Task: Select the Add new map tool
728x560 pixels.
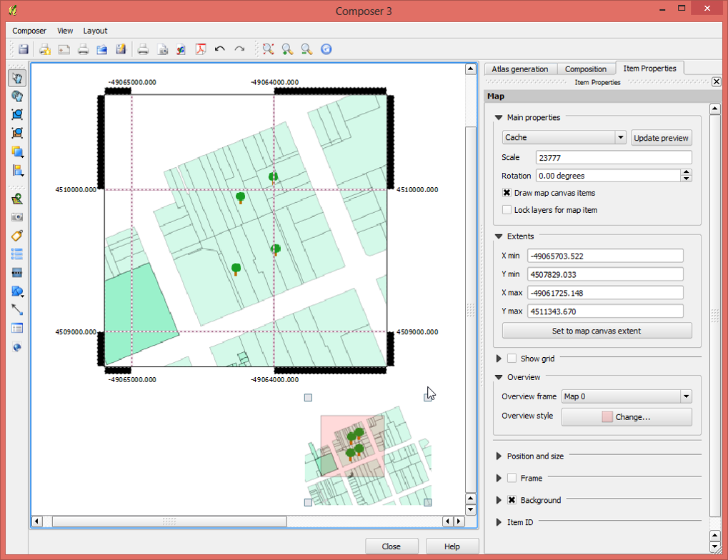Action: 17,199
